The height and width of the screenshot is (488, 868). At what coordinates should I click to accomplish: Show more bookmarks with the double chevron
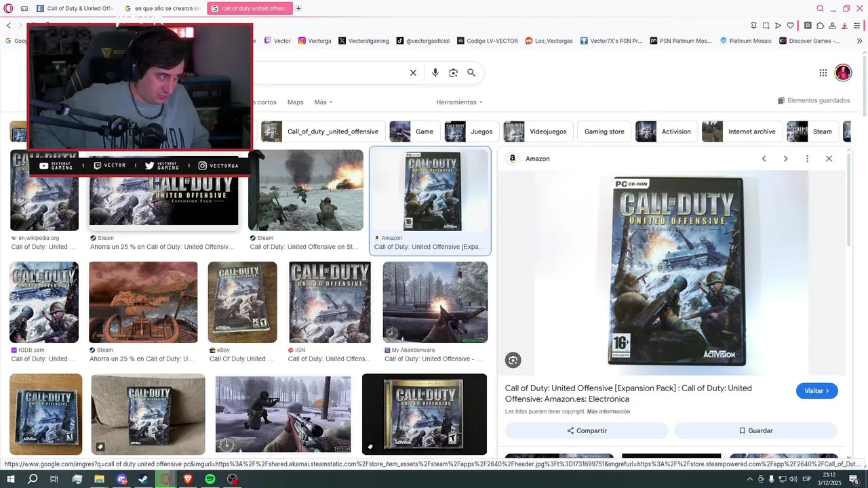859,41
